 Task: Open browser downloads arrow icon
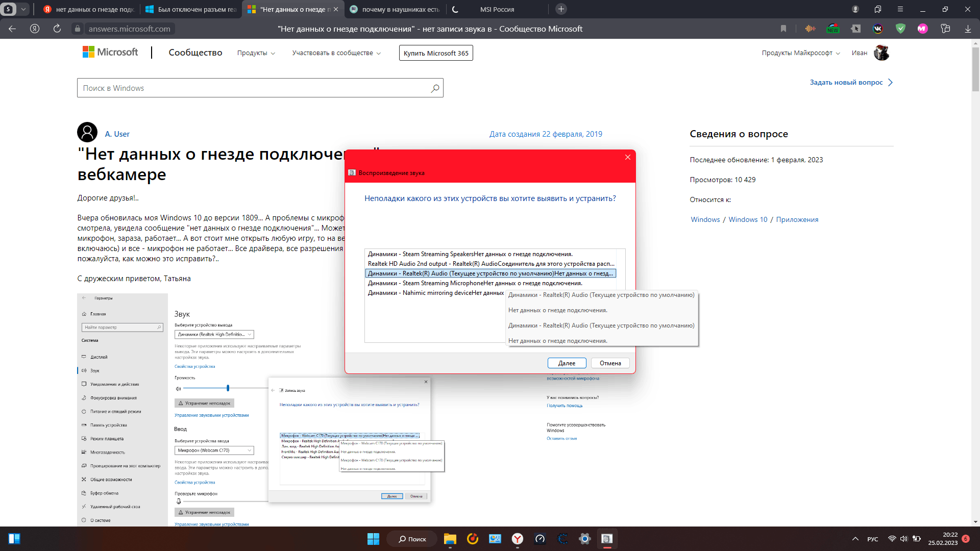pyautogui.click(x=968, y=29)
